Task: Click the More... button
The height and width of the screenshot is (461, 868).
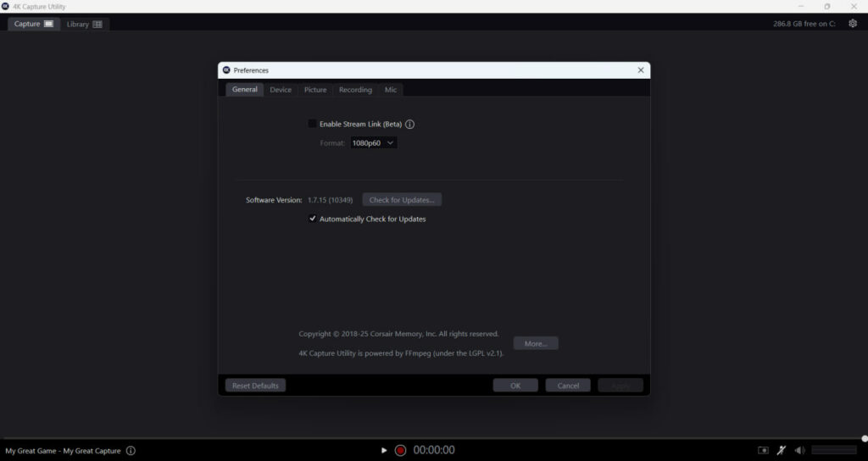Action: point(536,344)
